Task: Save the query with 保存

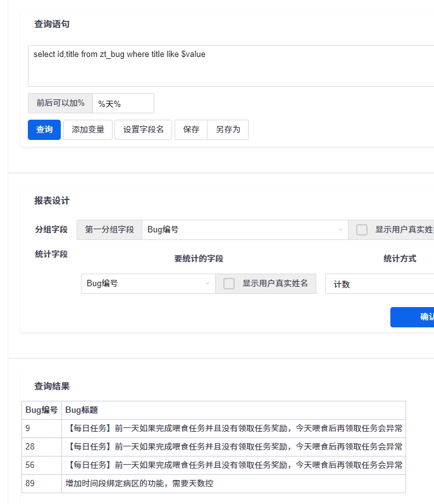Action: [x=191, y=130]
